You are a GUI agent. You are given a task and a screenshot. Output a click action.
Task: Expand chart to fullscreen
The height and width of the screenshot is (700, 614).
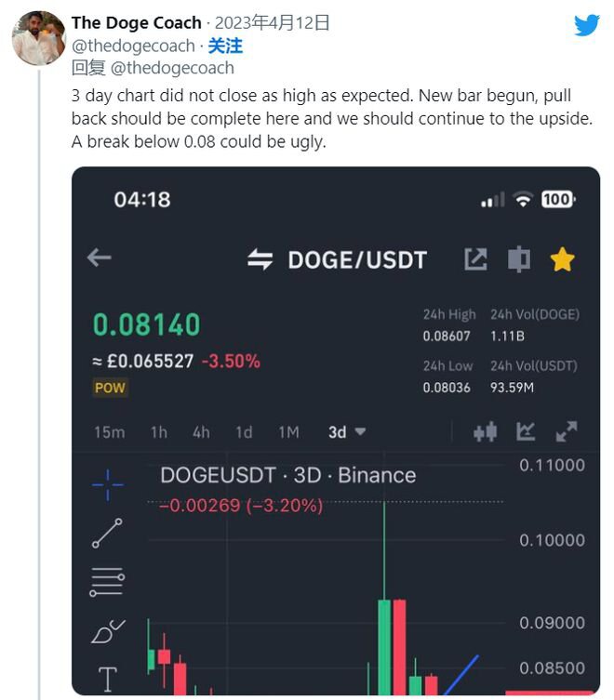coord(566,431)
